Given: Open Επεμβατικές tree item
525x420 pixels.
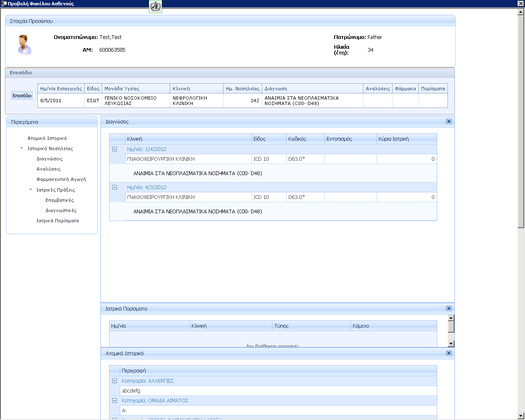Looking at the screenshot, I should [59, 201].
